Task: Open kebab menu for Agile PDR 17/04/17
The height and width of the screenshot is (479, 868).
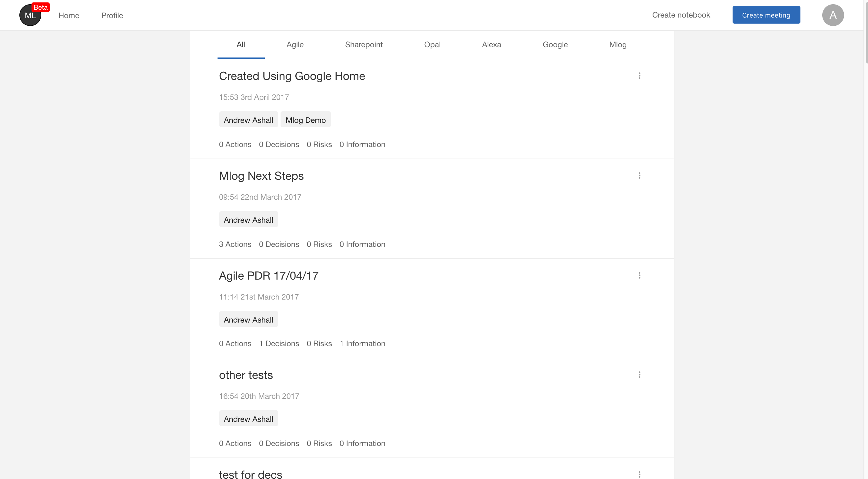Action: [x=639, y=275]
